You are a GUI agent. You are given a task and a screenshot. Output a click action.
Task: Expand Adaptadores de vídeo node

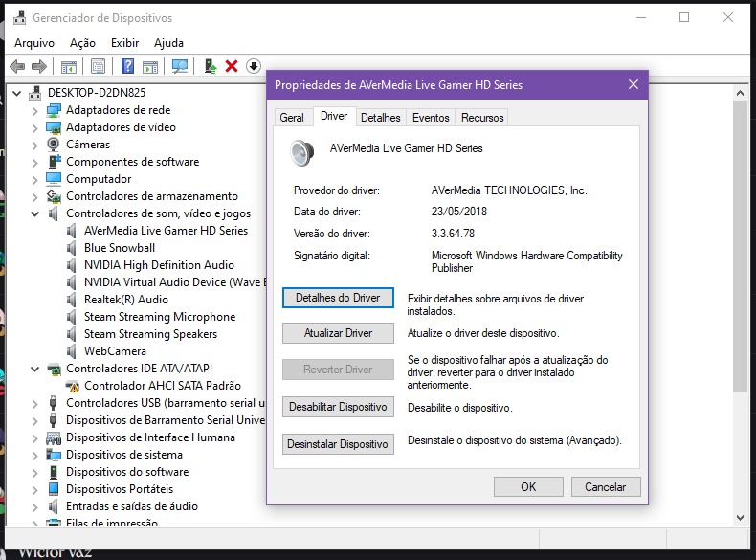coord(34,128)
